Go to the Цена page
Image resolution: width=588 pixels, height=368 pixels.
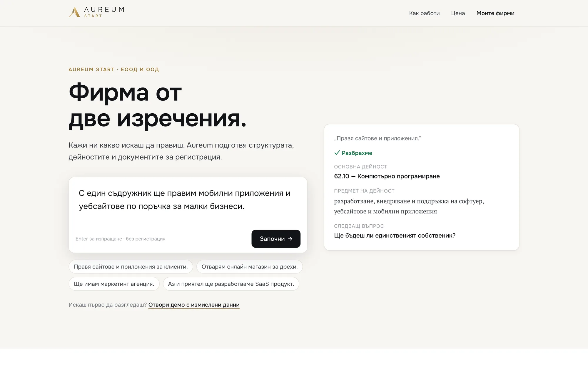(458, 13)
